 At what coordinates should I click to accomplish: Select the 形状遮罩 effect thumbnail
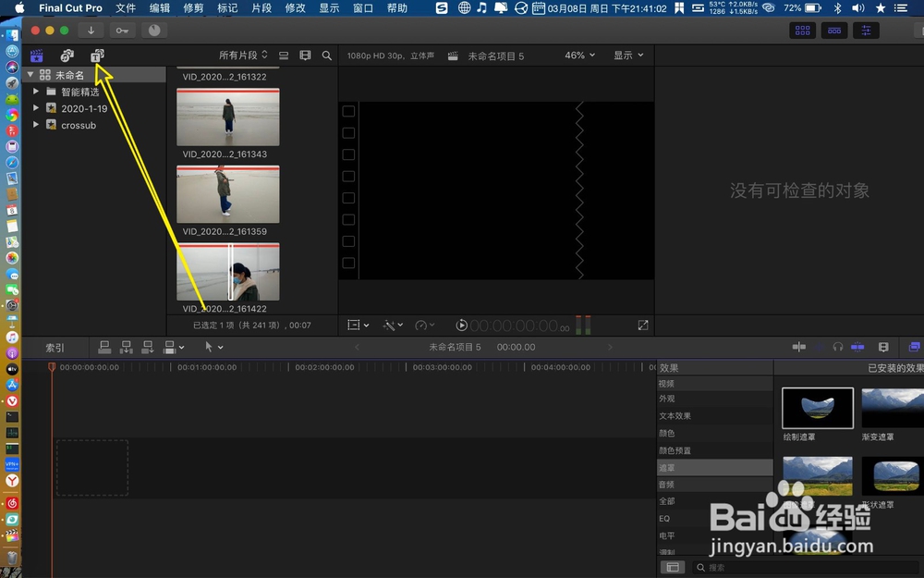[x=893, y=476]
